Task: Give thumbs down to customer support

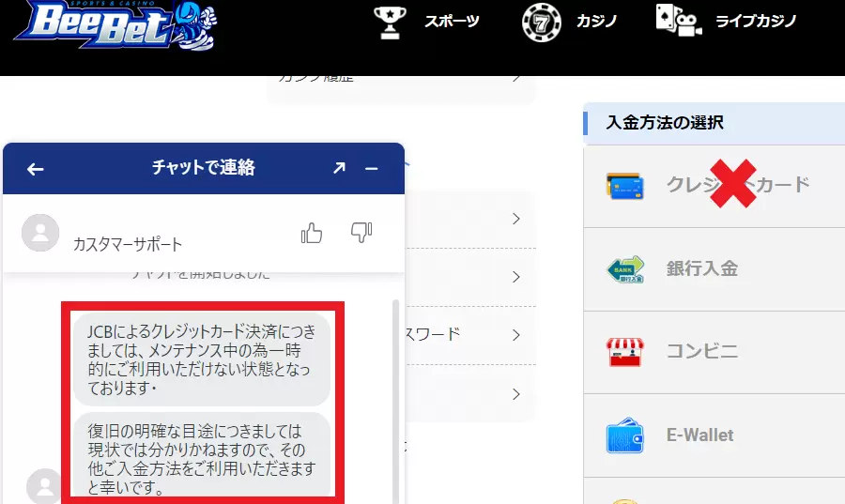Action: click(361, 233)
